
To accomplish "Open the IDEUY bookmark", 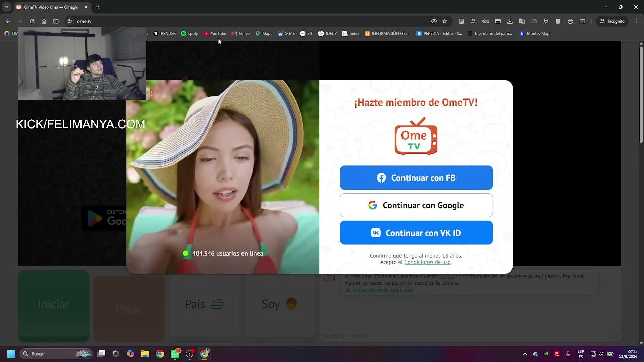I will pyautogui.click(x=328, y=34).
